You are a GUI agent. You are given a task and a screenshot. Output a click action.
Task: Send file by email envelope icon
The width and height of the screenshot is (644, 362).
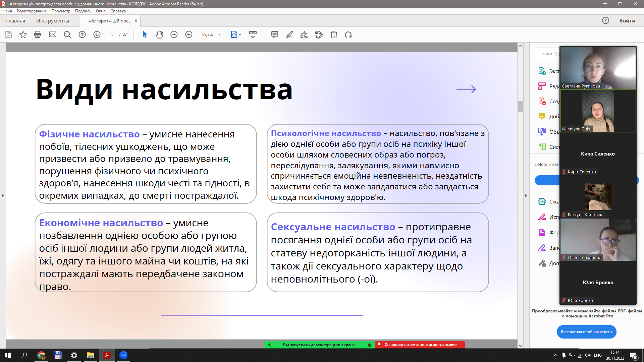53,35
